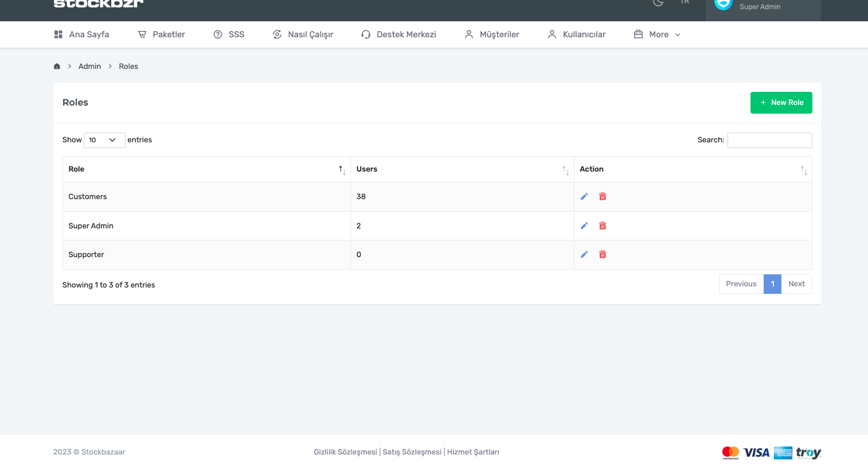Go to Destek Merkezi page
This screenshot has height=466, width=868.
398,34
